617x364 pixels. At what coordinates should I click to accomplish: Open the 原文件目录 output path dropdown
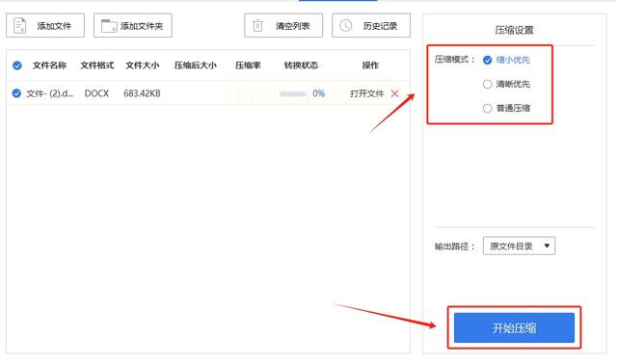coord(519,247)
